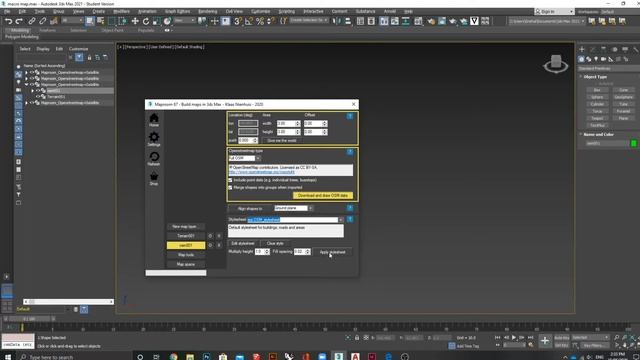
Task: Toggle visibility eye of first Maproom layer
Action: pos(31,72)
